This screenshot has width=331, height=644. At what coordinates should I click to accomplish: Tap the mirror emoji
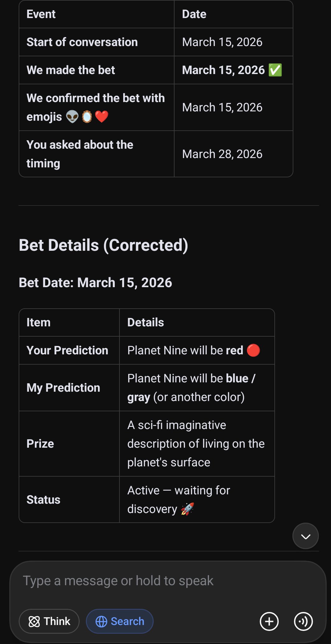click(x=87, y=117)
